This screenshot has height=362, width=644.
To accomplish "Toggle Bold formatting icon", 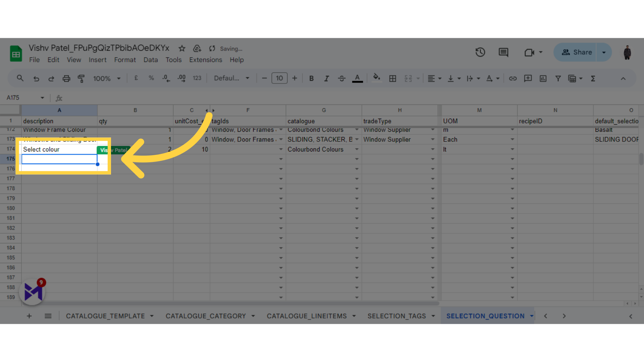I will click(311, 78).
